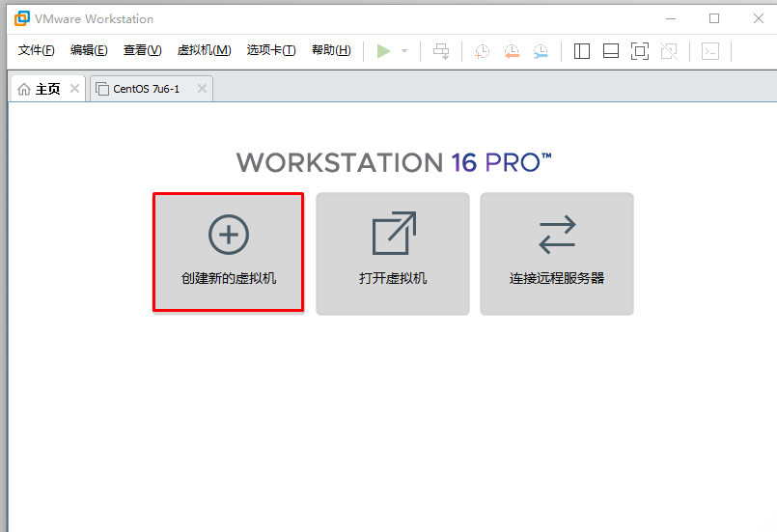The image size is (777, 532).
Task: Close the CentOS 7u6-1 tab
Action: 202,88
